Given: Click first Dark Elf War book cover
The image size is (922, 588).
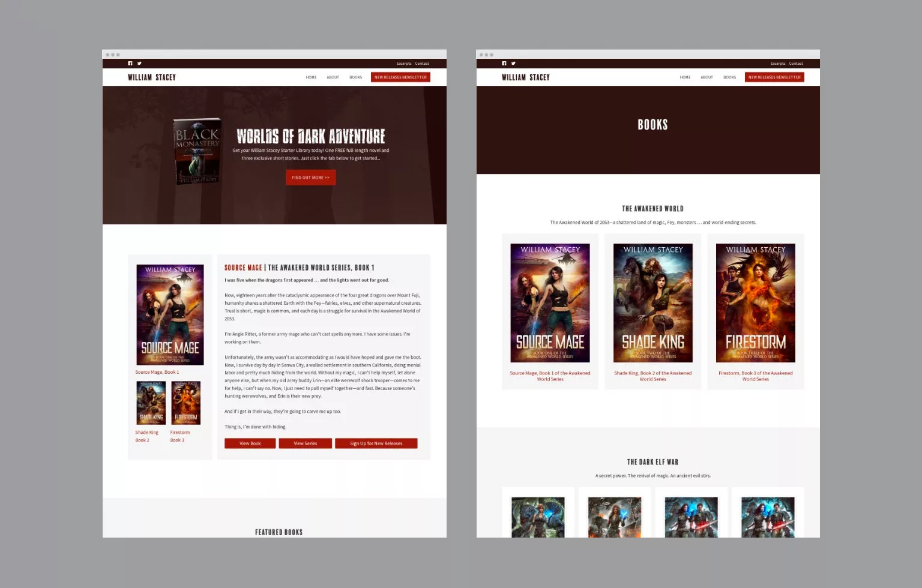Looking at the screenshot, I should pos(538,517).
